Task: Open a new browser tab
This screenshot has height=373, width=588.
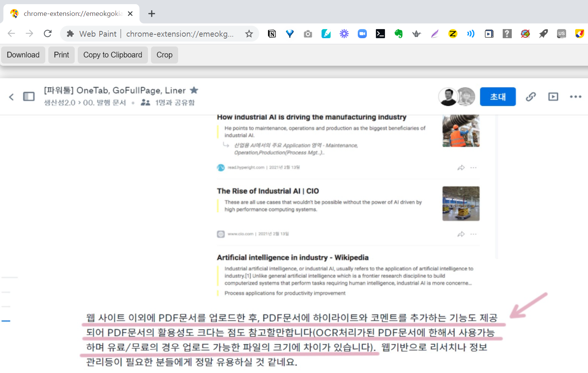Action: (152, 14)
